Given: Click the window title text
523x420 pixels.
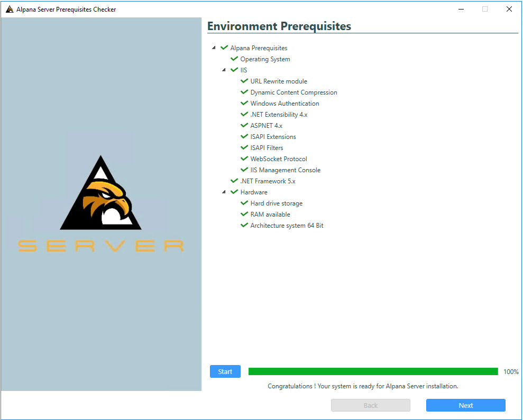Looking at the screenshot, I should [66, 10].
